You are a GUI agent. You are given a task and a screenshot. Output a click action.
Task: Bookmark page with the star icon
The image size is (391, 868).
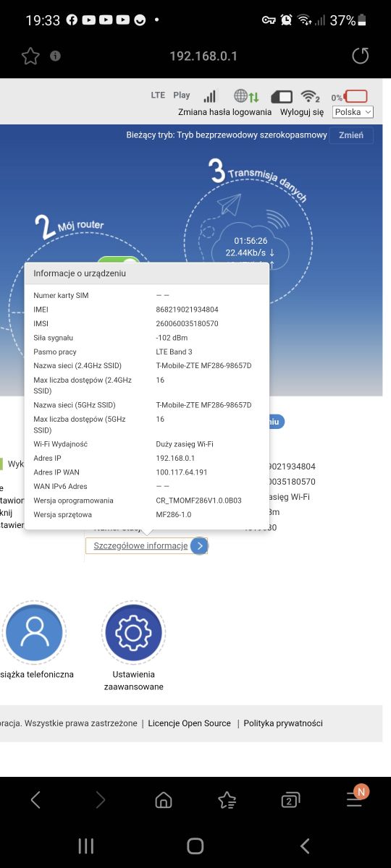coord(30,56)
